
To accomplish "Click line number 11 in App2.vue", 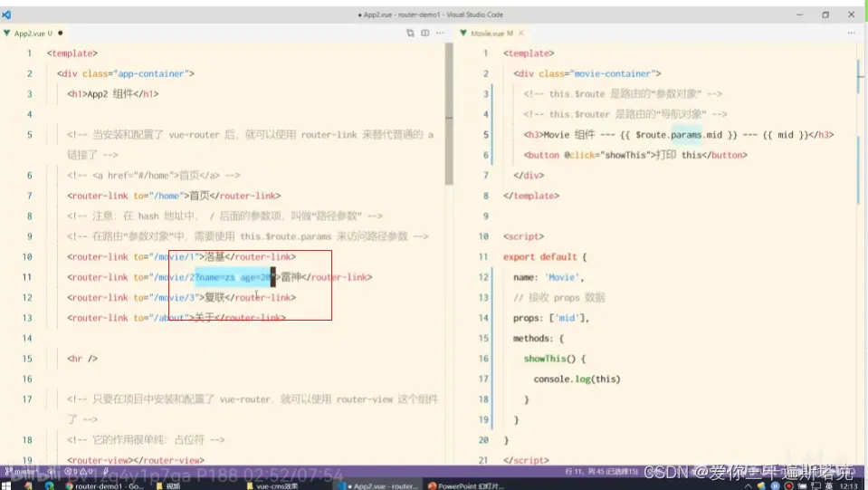I will [26, 277].
